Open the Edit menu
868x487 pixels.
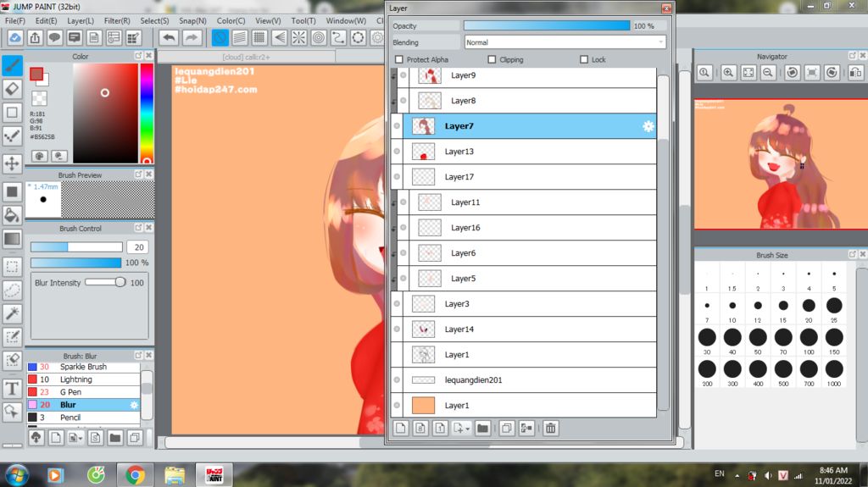(x=46, y=20)
